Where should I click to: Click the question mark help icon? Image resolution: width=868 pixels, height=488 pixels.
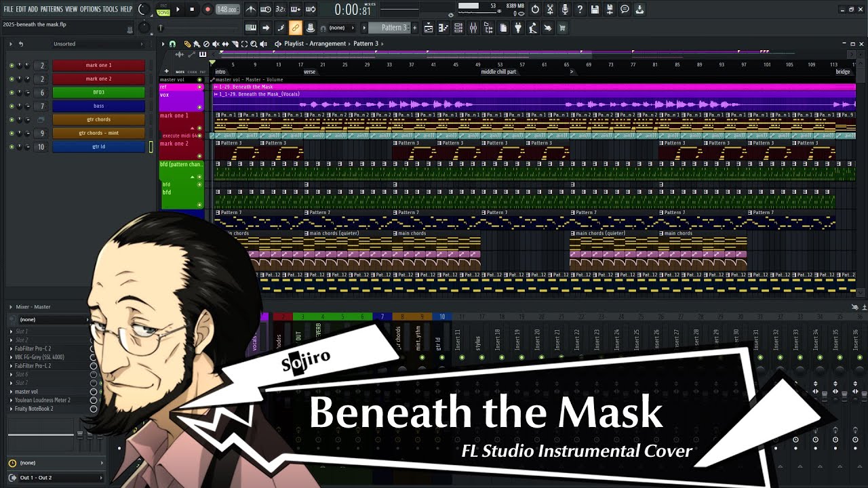580,9
